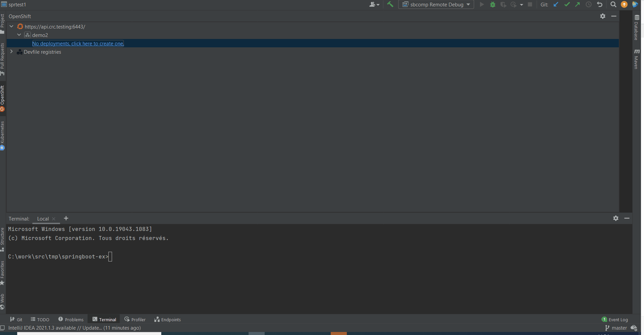Open the Kubernetes side tab
644x335 pixels.
click(x=2, y=136)
